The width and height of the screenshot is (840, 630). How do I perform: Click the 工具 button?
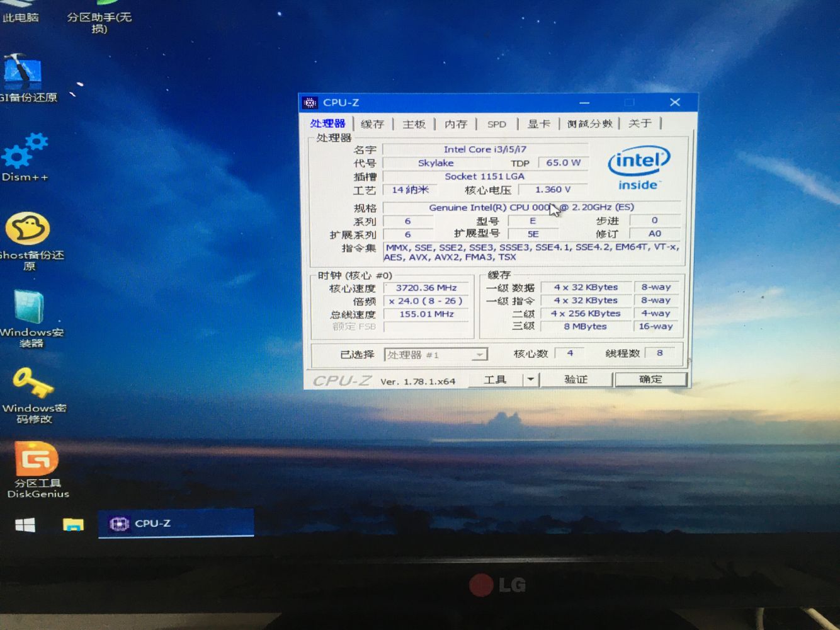click(x=495, y=380)
